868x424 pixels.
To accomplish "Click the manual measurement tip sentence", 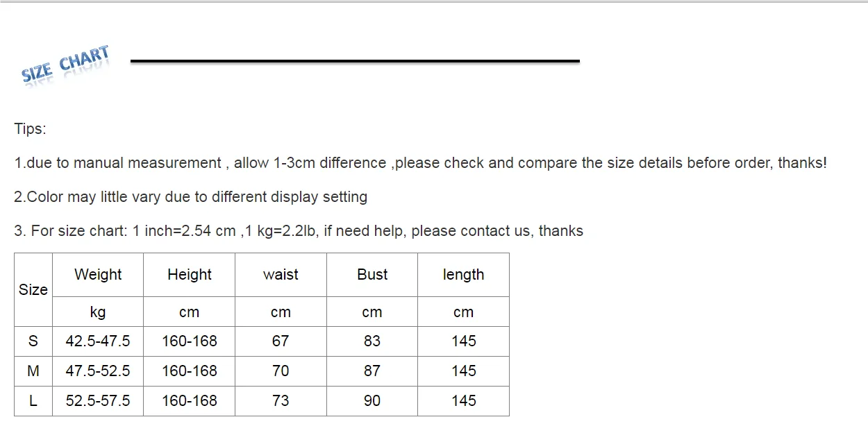I will [x=421, y=163].
